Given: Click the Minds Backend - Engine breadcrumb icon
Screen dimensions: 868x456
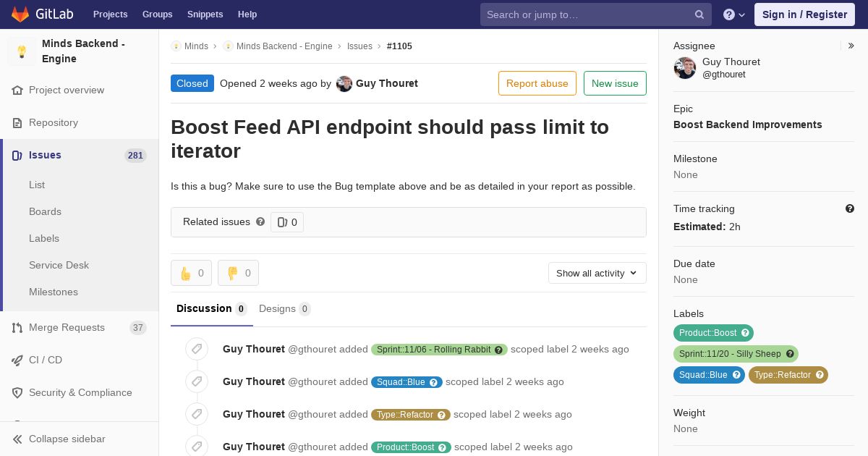Looking at the screenshot, I should pyautogui.click(x=228, y=46).
